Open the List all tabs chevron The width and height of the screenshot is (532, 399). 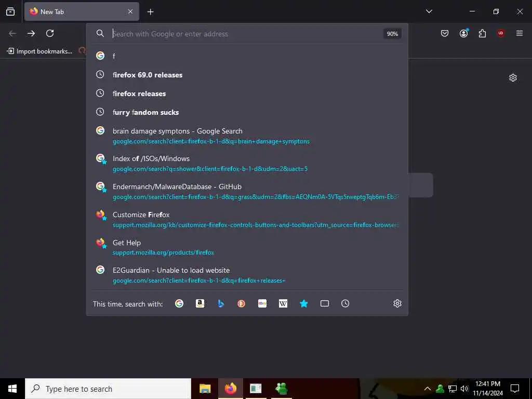pos(429,11)
